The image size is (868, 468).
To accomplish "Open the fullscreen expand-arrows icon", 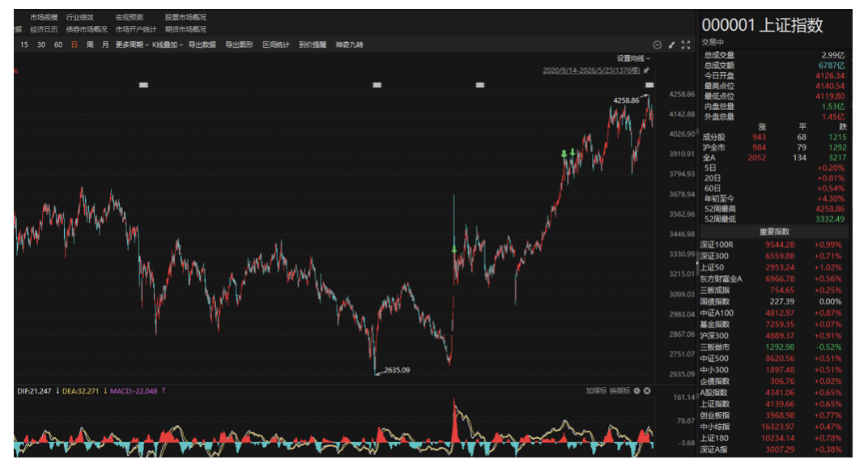I will click(686, 45).
